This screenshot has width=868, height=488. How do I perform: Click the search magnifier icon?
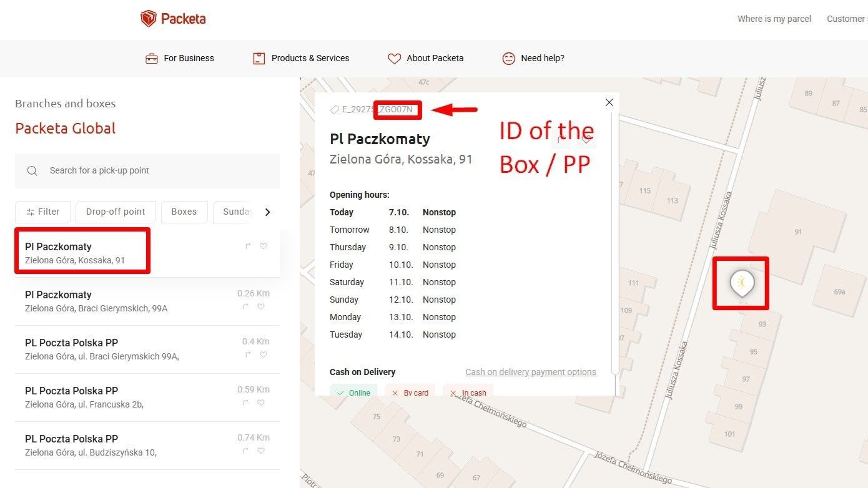pyautogui.click(x=32, y=171)
